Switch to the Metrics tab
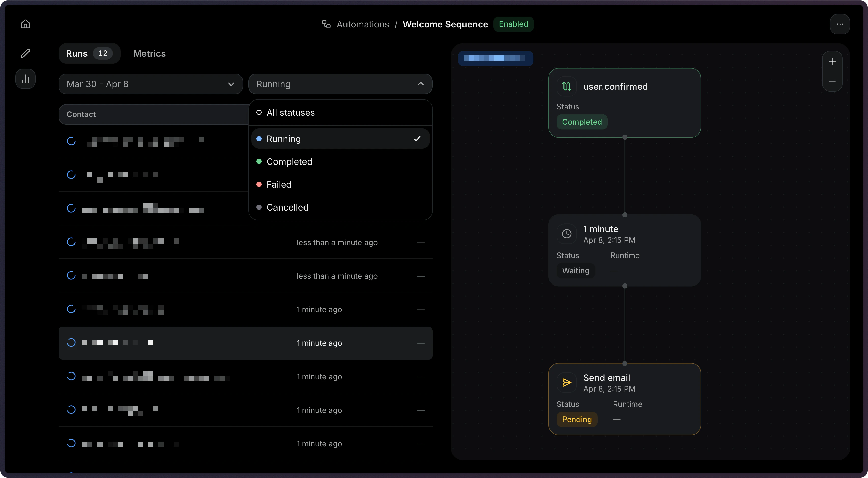 click(149, 54)
